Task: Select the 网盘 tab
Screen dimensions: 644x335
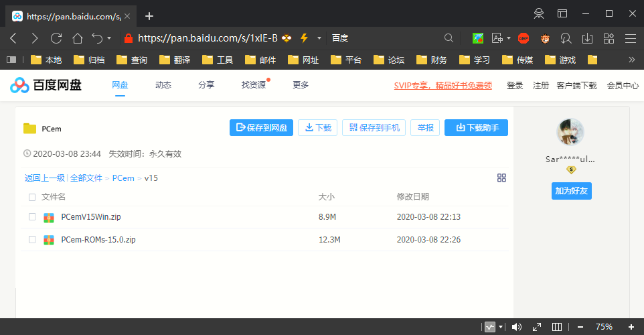Action: point(120,85)
